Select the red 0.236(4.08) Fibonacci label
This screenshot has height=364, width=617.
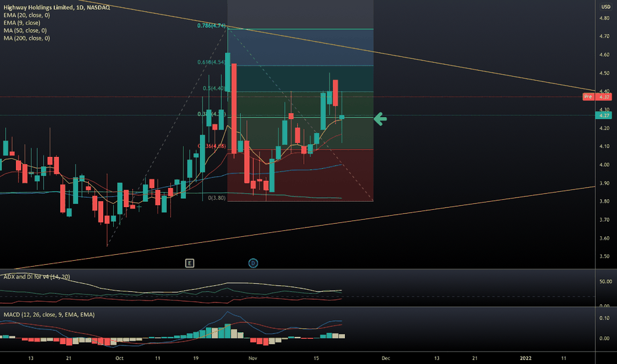pyautogui.click(x=212, y=146)
